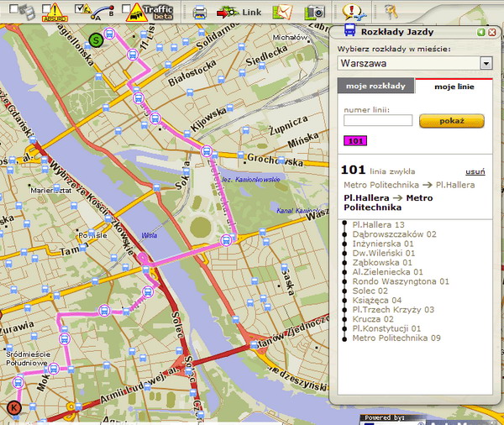Click the Rozkłady Jazdy bus icon

pyautogui.click(x=349, y=30)
